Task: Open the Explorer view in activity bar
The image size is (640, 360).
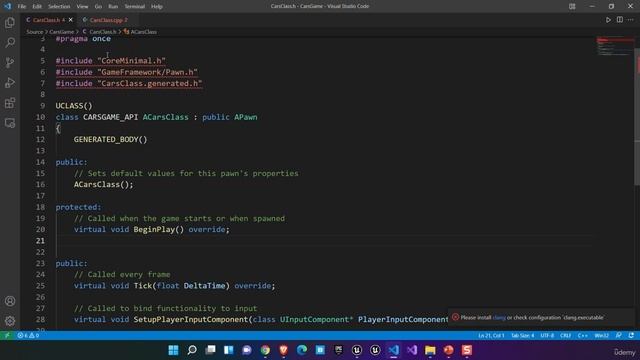Action: click(x=10, y=22)
